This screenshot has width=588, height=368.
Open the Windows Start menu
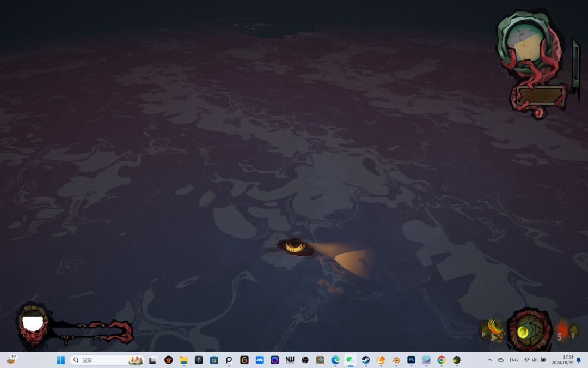point(60,360)
